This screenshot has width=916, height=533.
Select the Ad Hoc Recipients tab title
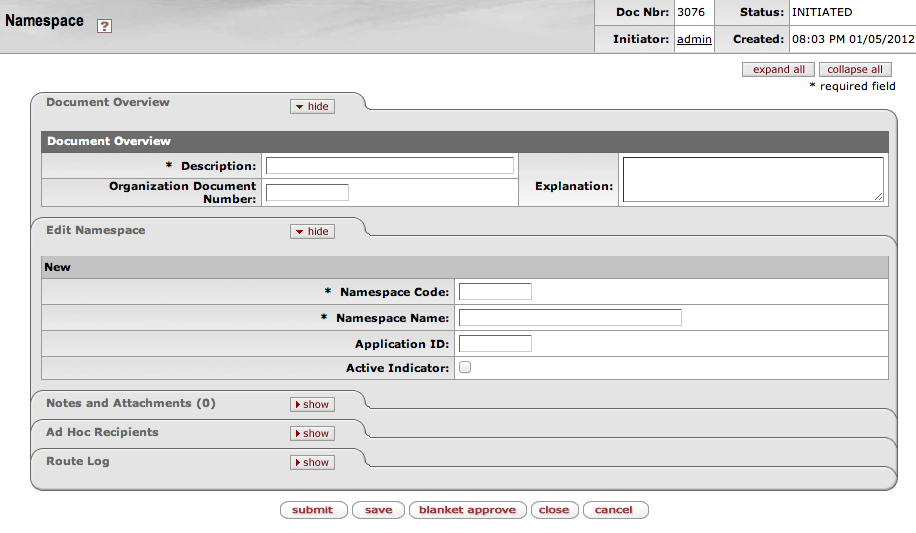pyautogui.click(x=102, y=432)
